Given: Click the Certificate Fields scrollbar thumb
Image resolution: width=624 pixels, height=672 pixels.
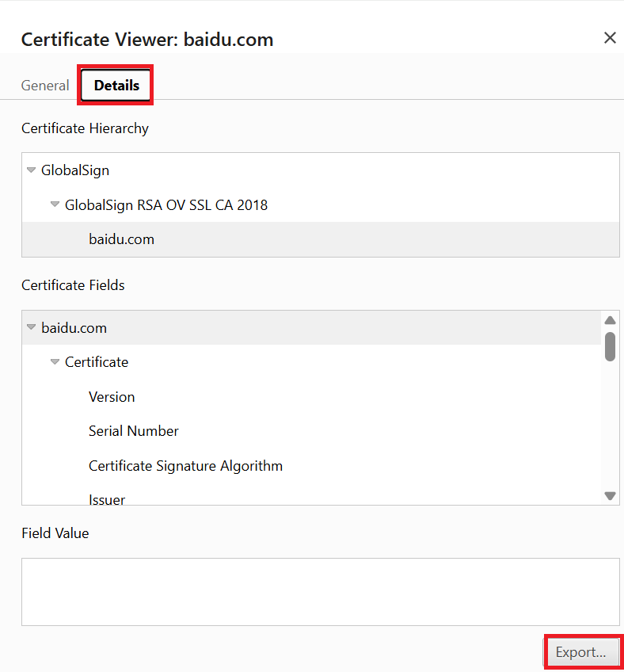Looking at the screenshot, I should click(x=610, y=346).
